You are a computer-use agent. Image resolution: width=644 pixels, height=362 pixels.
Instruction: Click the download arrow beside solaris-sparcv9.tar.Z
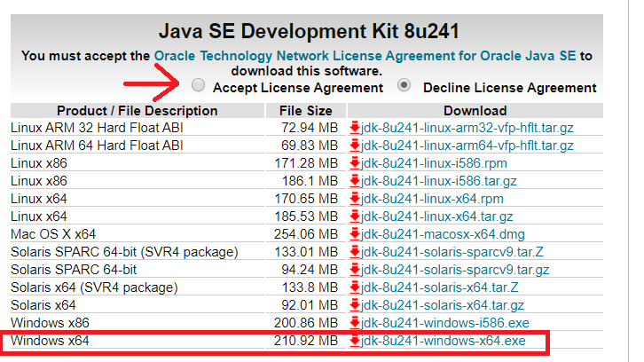coord(355,252)
